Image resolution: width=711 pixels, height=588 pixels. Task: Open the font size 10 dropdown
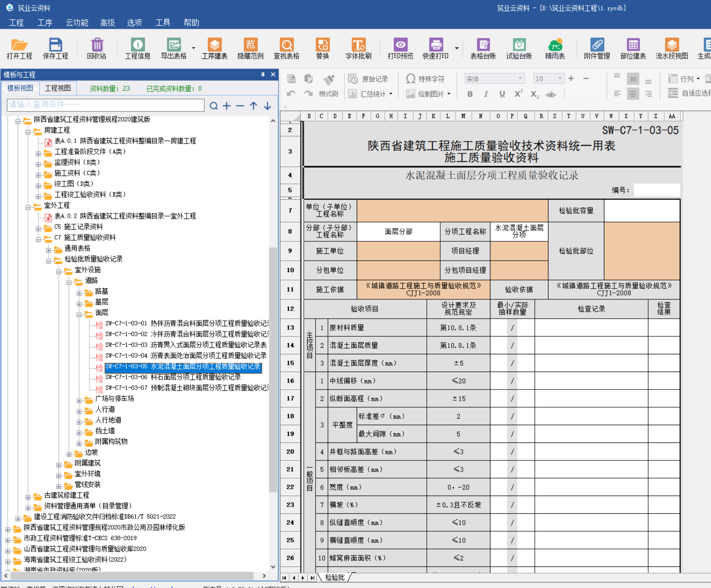(x=560, y=79)
